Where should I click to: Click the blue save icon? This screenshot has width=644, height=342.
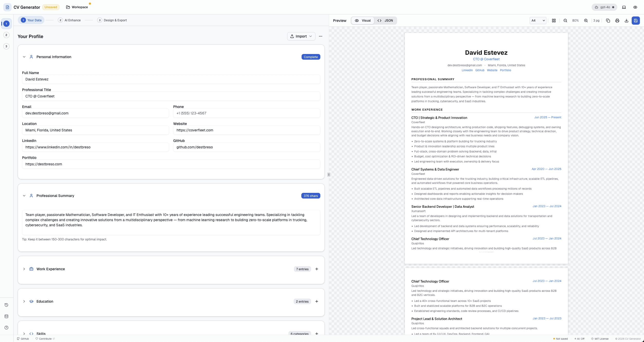pos(636,21)
